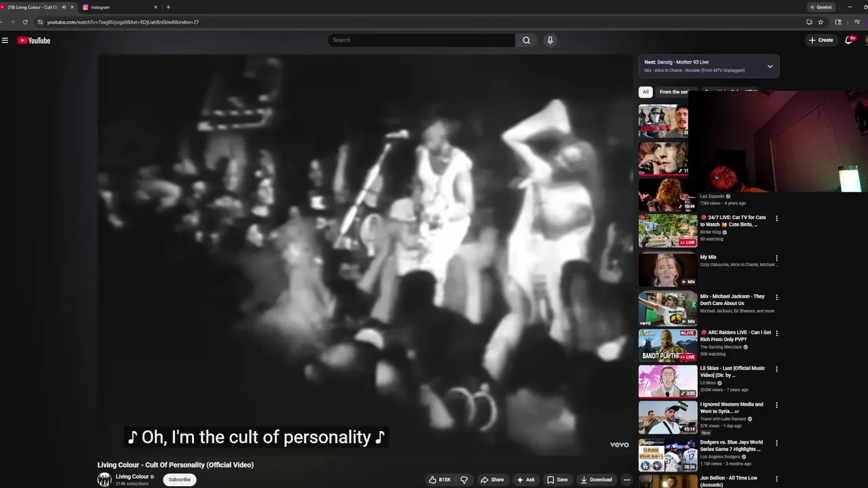Open options for 24/7 LIVE Cat TV video
Image resolution: width=868 pixels, height=488 pixels.
click(x=776, y=218)
